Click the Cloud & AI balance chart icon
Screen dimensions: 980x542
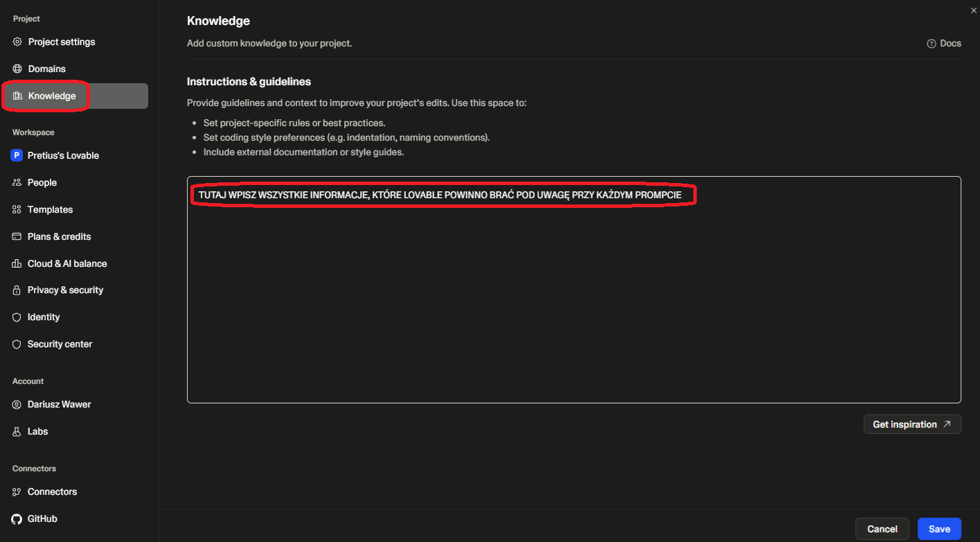[x=17, y=264]
